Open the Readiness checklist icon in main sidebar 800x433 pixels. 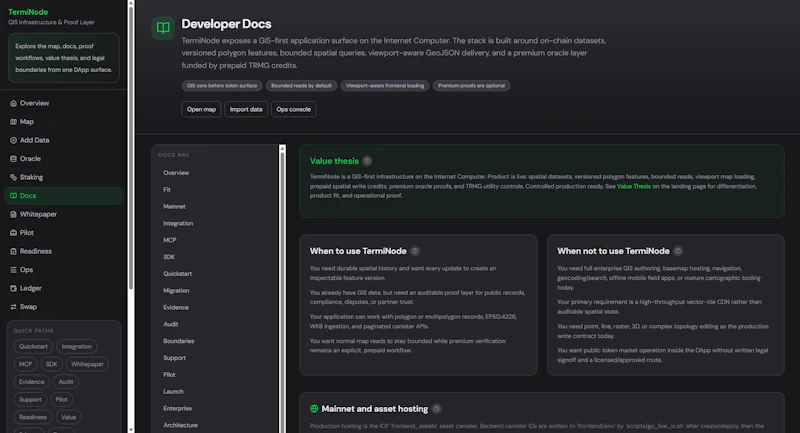click(13, 251)
